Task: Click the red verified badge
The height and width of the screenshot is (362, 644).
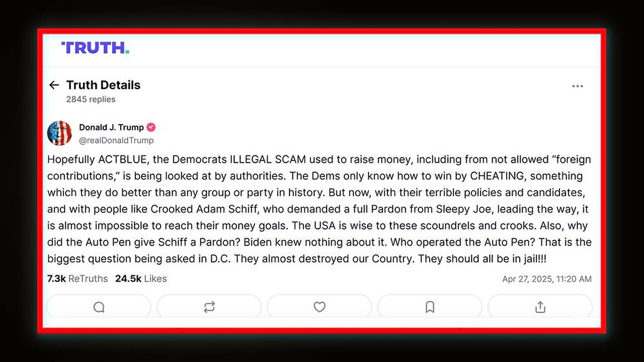Action: click(x=151, y=127)
